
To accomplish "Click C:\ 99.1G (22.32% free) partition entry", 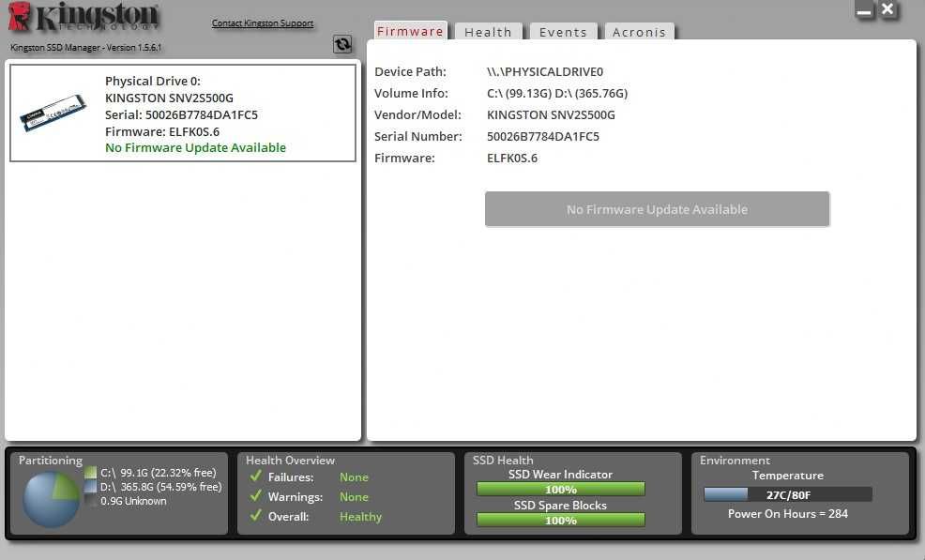I will (x=159, y=473).
